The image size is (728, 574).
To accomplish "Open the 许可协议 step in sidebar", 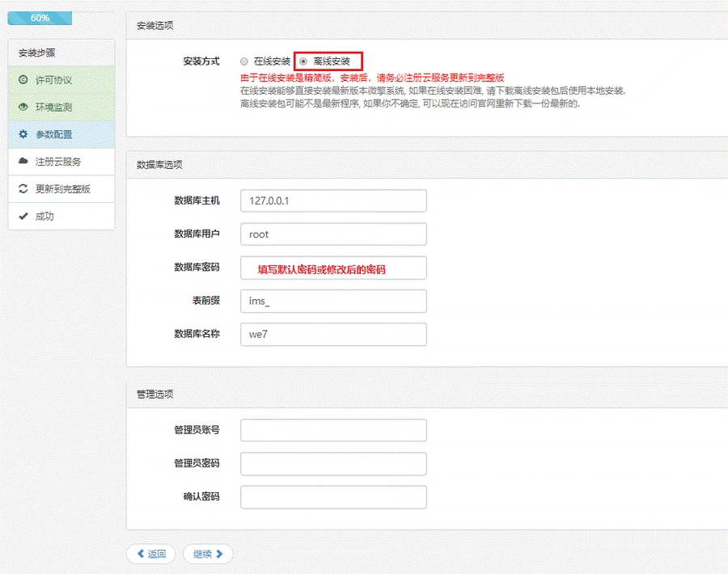I will click(x=53, y=80).
